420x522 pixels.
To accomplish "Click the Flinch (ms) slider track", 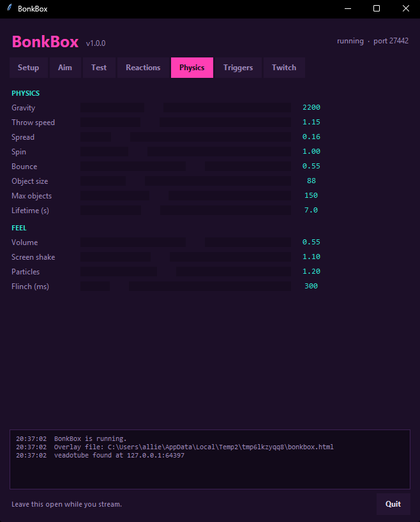I will (186, 286).
